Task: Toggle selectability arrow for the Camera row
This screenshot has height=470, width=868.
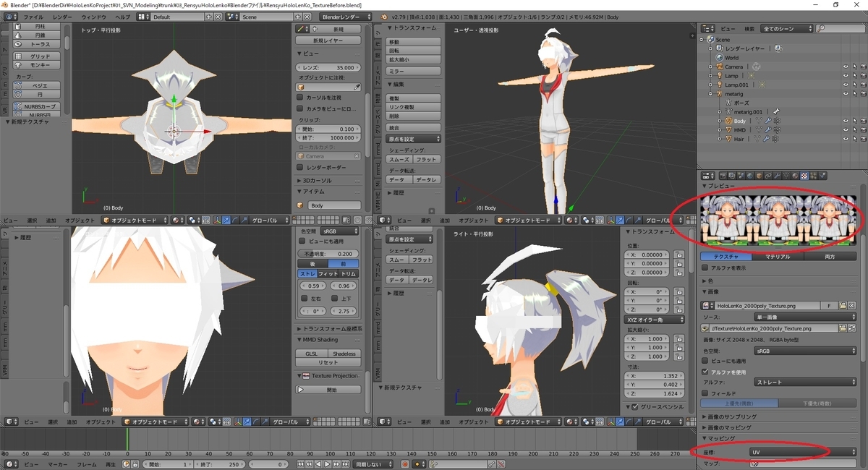Action: pos(854,67)
